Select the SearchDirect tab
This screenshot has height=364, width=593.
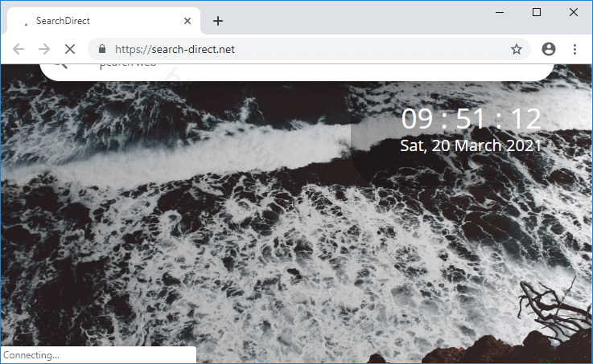pyautogui.click(x=102, y=21)
